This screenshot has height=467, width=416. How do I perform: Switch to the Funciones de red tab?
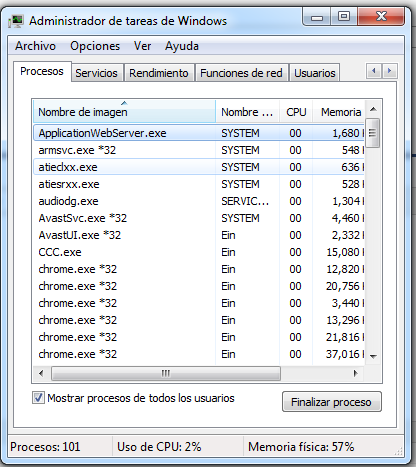[x=241, y=73]
